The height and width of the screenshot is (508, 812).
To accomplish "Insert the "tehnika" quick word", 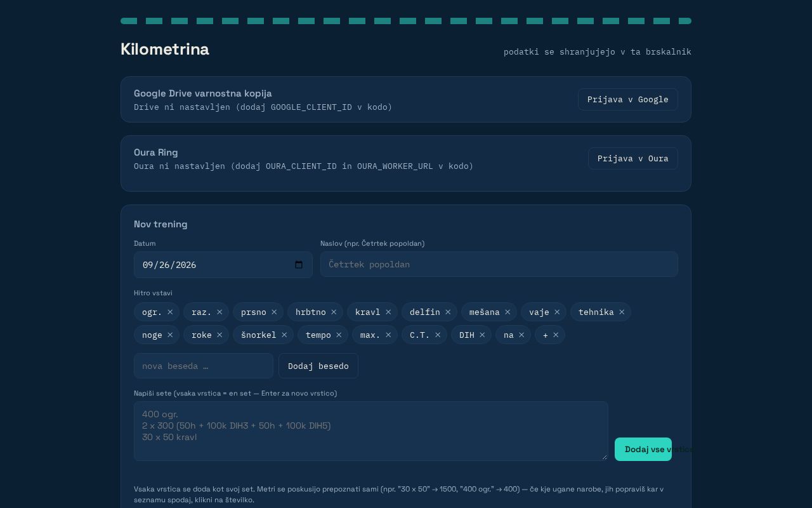I will [x=596, y=312].
